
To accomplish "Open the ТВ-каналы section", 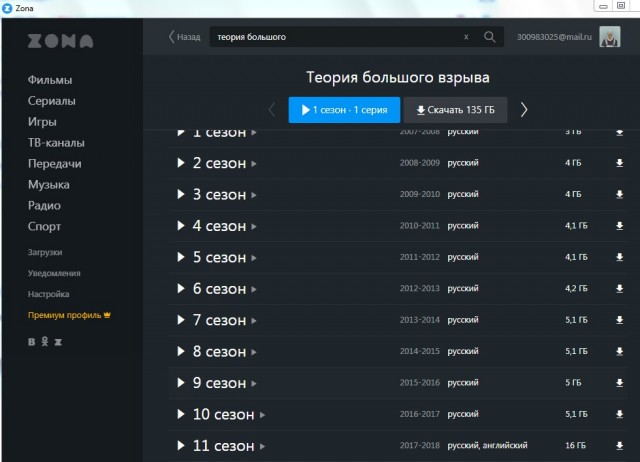I will pyautogui.click(x=56, y=143).
